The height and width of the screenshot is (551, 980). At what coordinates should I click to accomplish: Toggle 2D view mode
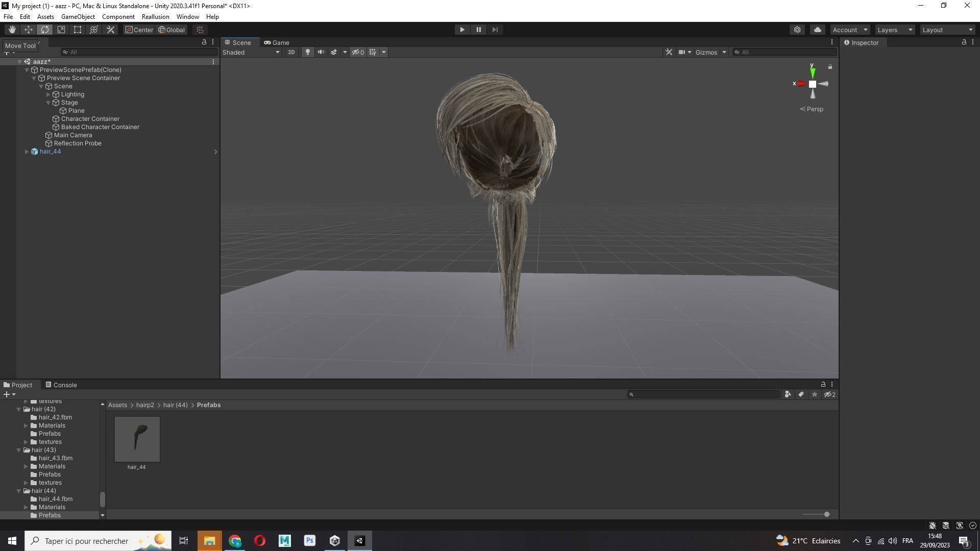tap(291, 52)
